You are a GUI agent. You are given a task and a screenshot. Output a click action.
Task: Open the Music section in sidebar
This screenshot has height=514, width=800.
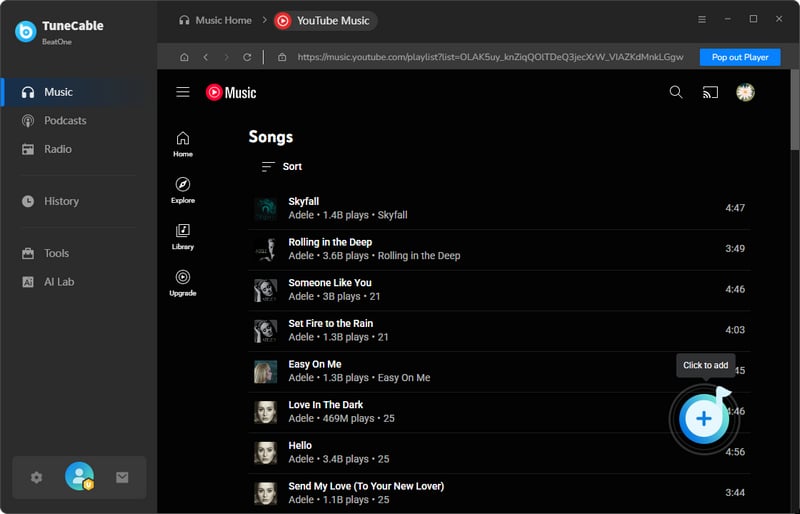tap(79, 92)
